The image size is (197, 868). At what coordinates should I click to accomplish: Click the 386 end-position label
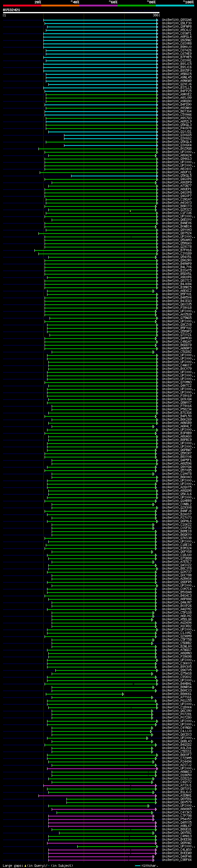point(155,15)
